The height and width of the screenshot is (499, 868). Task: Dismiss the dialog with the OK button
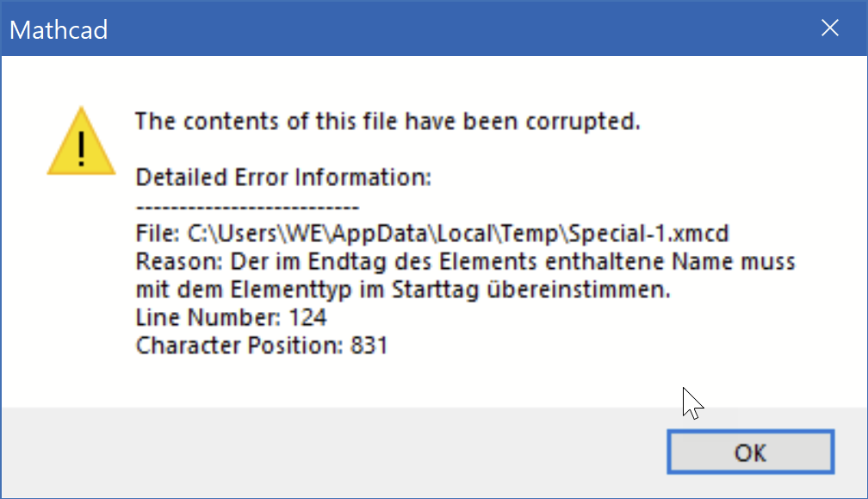(x=749, y=452)
